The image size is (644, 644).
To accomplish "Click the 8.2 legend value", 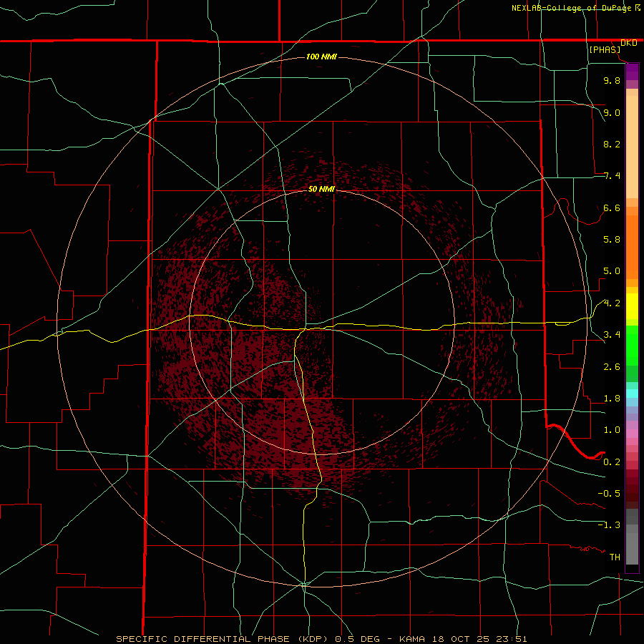I will click(x=612, y=144).
